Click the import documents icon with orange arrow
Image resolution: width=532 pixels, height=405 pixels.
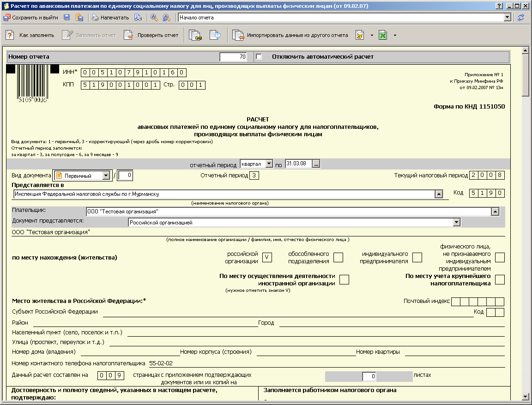(238, 35)
